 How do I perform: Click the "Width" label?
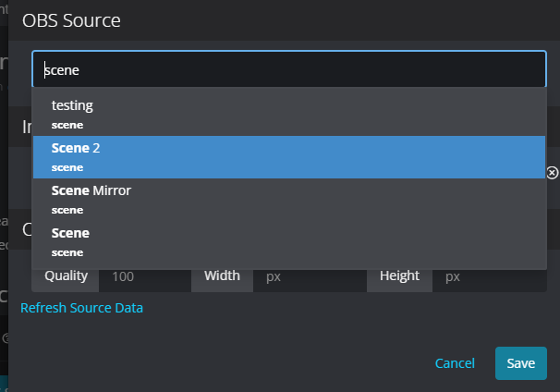coord(222,276)
